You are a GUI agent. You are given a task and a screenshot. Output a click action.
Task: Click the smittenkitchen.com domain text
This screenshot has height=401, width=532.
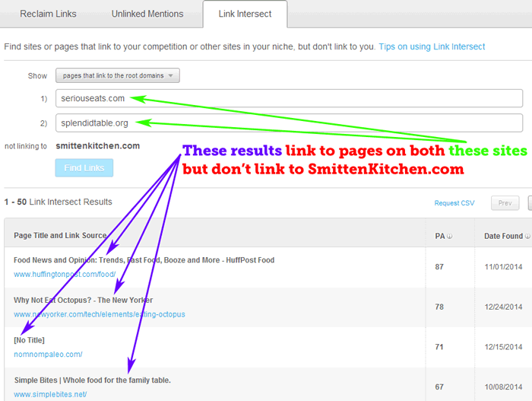click(x=98, y=146)
